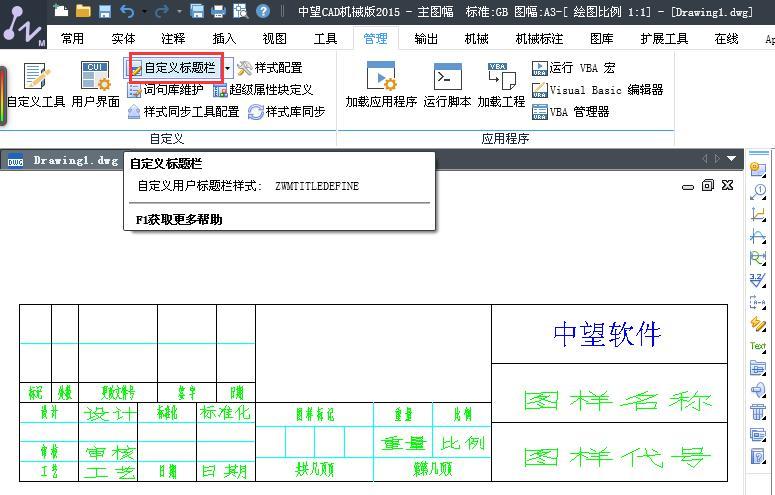The image size is (775, 495).
Task: Launch 运行脚本 script runner
Action: click(x=447, y=85)
